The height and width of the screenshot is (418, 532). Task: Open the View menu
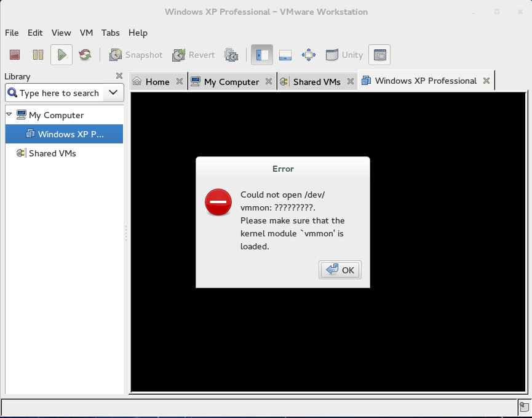click(x=61, y=33)
